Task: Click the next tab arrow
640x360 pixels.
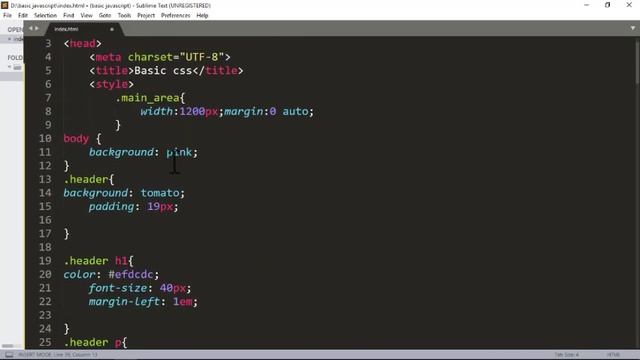Action: 37,29
